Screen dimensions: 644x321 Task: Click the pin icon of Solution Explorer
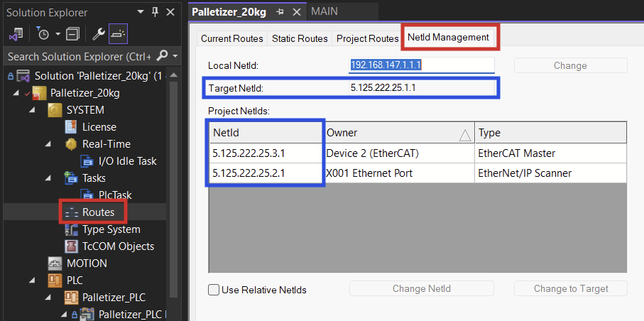point(155,12)
